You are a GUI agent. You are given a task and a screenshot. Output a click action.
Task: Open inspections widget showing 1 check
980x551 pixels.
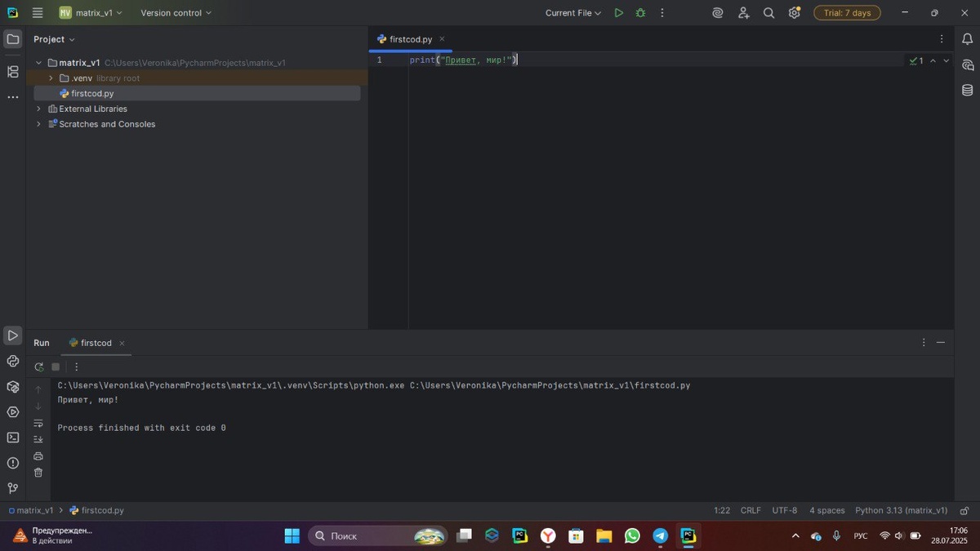pos(916,61)
